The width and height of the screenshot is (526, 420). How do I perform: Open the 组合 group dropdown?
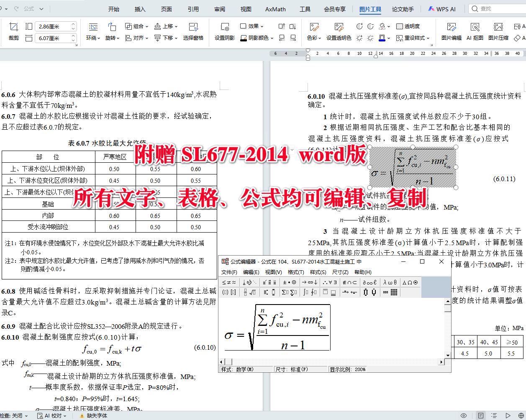[137, 26]
